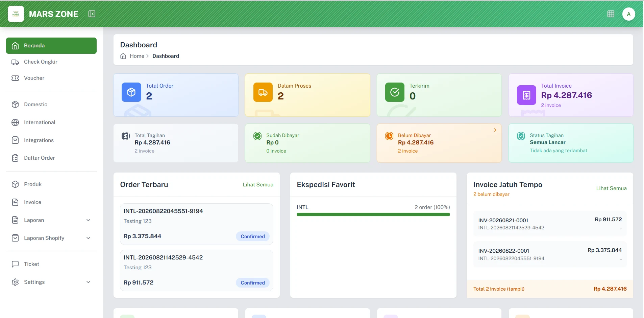
Task: Click Lihat Semua in Order Terbaru
Action: (x=258, y=185)
